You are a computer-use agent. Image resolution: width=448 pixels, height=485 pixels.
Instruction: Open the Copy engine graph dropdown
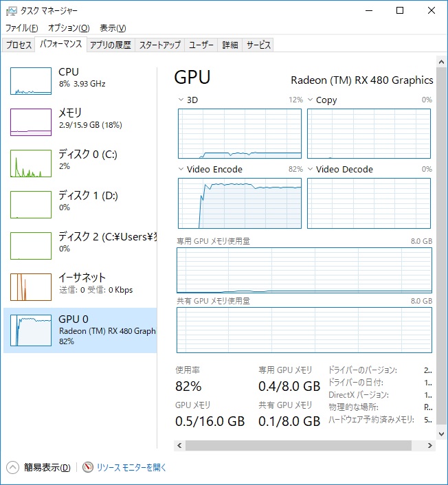[x=310, y=100]
